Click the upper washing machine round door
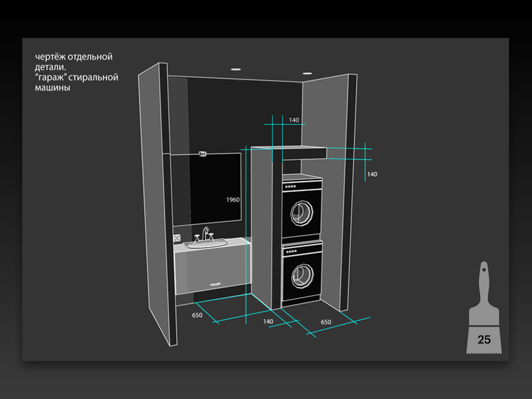This screenshot has width=532, height=399. pyautogui.click(x=302, y=213)
